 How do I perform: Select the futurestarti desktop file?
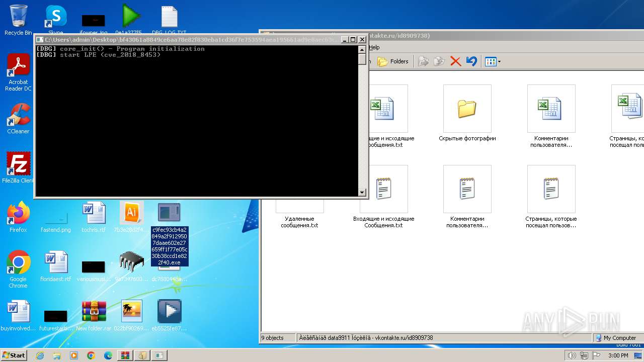point(56,319)
